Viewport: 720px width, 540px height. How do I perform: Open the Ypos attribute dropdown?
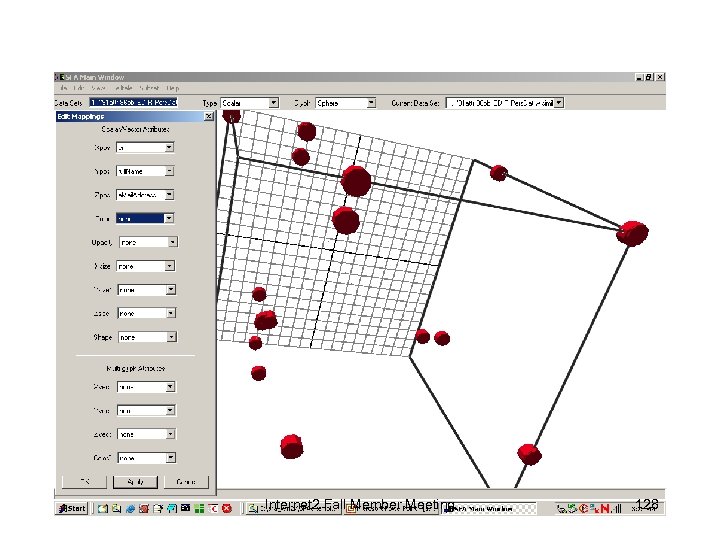click(x=145, y=171)
